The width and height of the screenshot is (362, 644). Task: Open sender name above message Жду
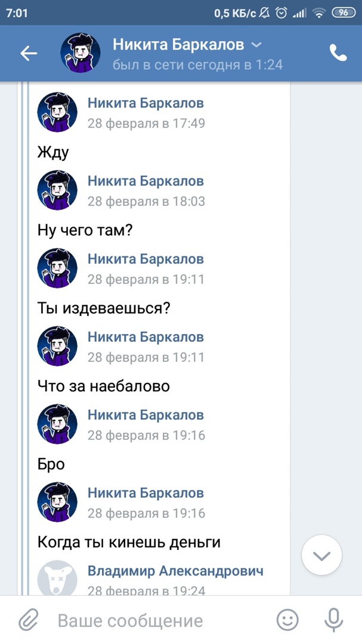[146, 103]
